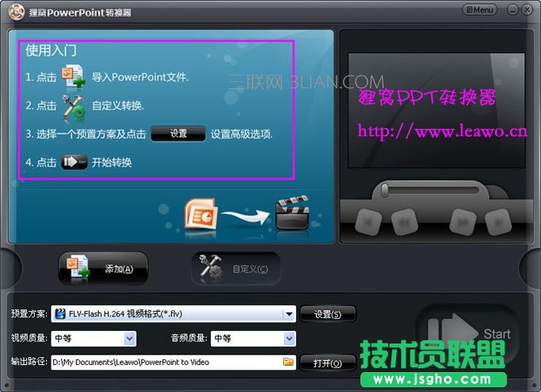Click the skip-to-first playback button
541x392 pixels.
[368, 223]
